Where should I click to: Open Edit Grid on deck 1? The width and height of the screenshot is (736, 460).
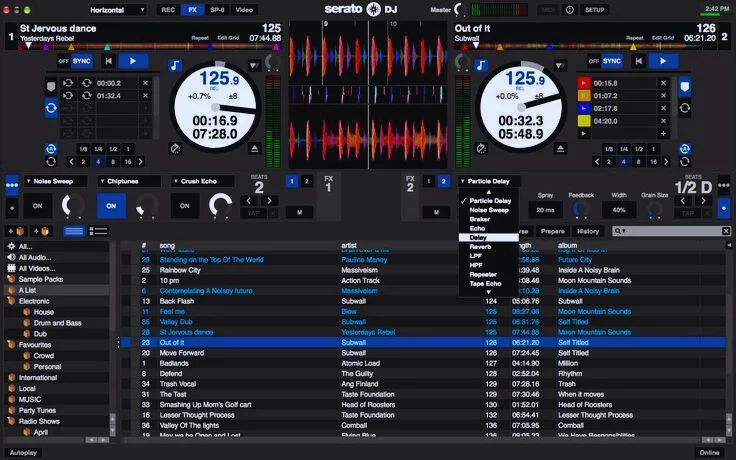pos(228,38)
